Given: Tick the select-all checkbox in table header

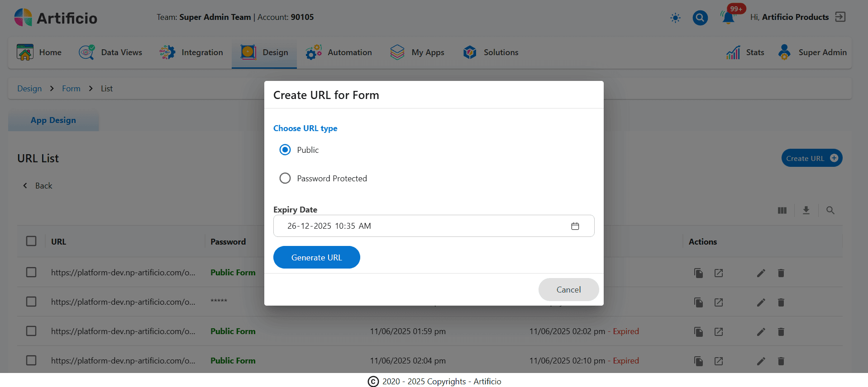Looking at the screenshot, I should 31,241.
